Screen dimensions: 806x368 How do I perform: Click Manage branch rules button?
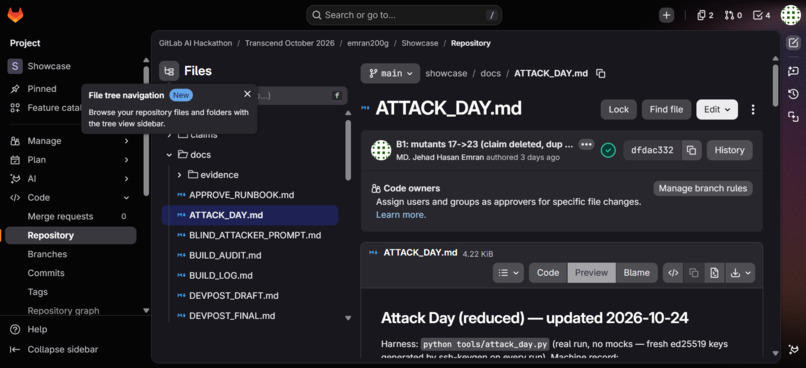point(703,188)
